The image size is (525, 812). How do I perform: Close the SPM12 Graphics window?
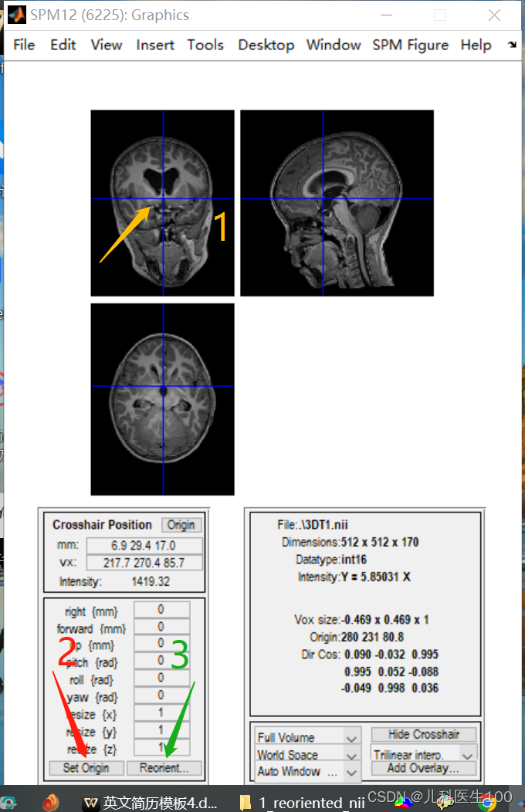494,15
